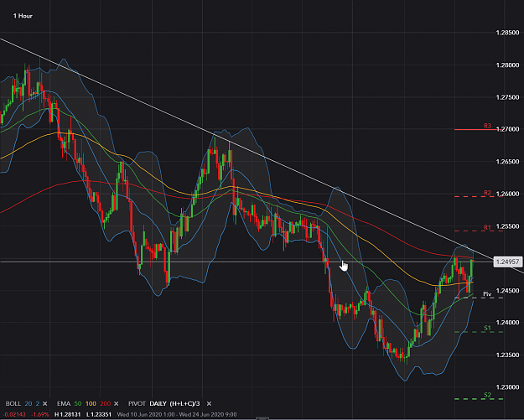Click the 1.24500 price axis label
This screenshot has width=524, height=420.
coord(507,290)
